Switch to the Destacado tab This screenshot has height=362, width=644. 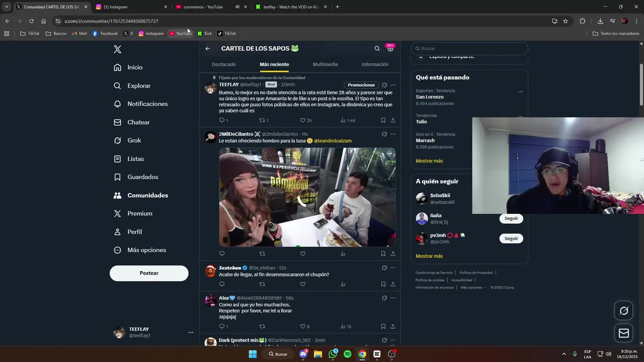point(224,64)
